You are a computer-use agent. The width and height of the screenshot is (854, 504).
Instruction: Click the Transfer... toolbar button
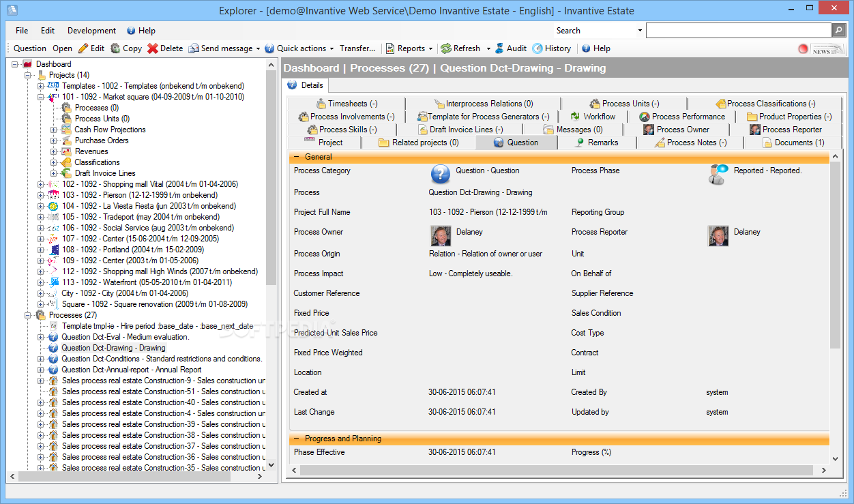coord(357,48)
